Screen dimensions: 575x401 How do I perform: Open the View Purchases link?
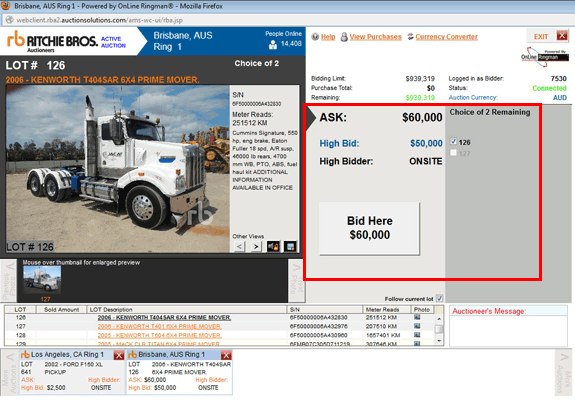pyautogui.click(x=375, y=37)
